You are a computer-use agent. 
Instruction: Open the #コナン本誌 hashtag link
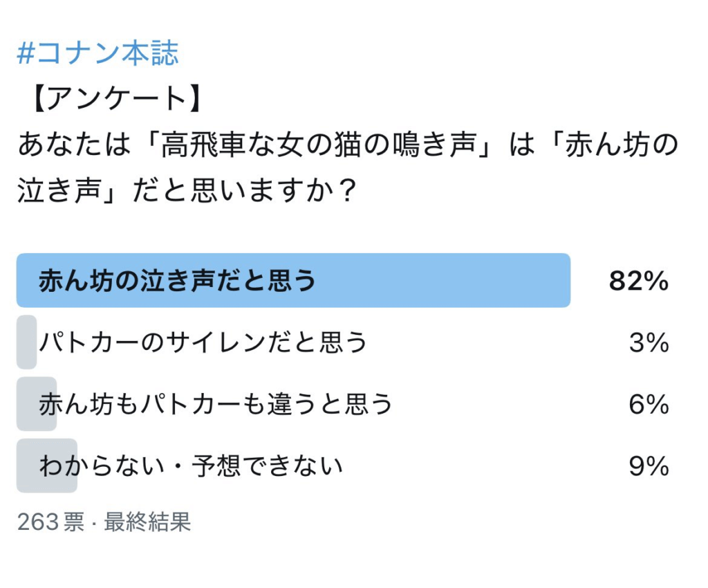[97, 53]
